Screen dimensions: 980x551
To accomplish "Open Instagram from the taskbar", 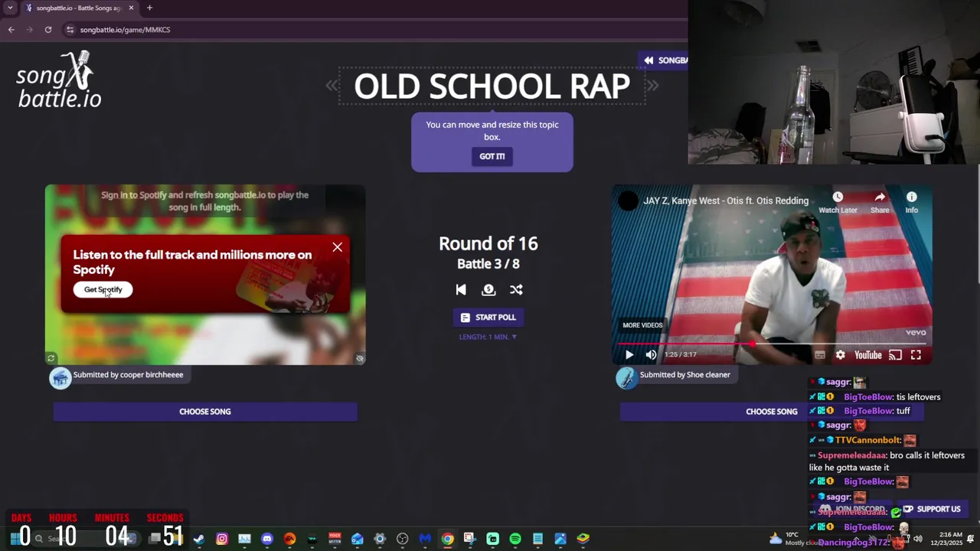I will point(222,539).
